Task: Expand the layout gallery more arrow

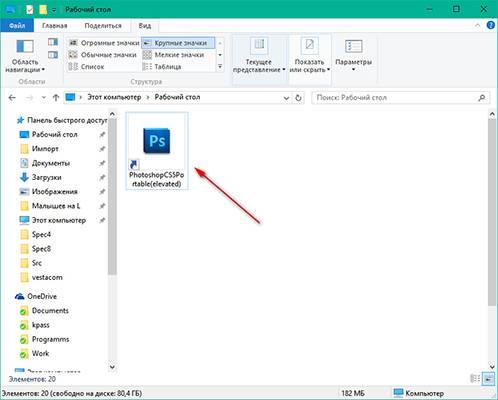Action: point(220,67)
